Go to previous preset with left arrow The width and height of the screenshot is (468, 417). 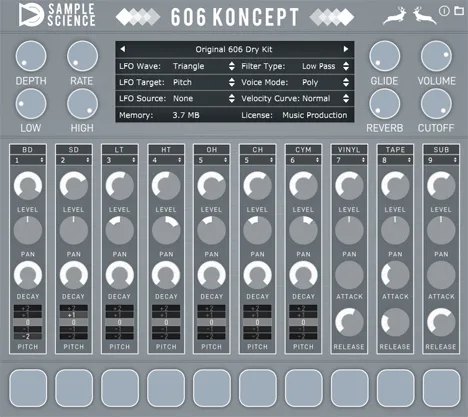point(123,49)
